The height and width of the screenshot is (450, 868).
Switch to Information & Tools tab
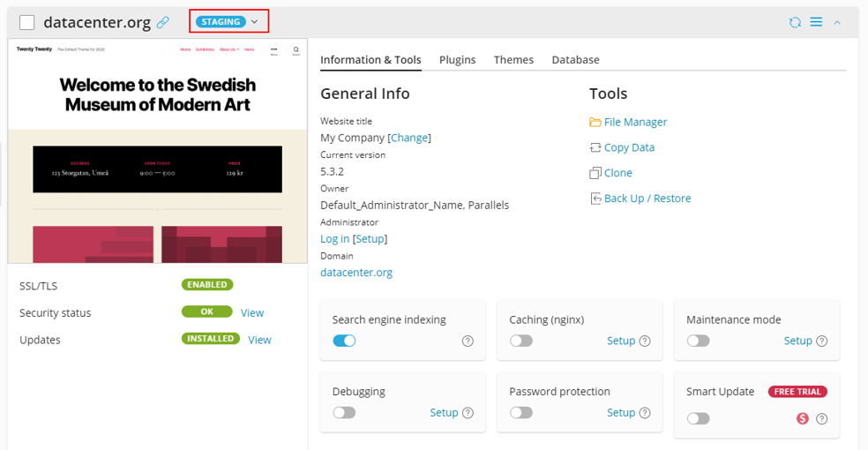[370, 60]
